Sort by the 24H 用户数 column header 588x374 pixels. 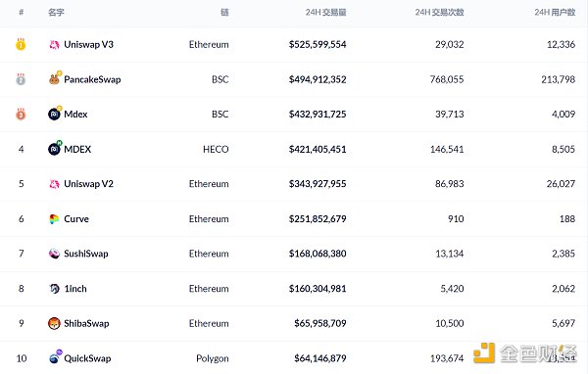click(555, 13)
